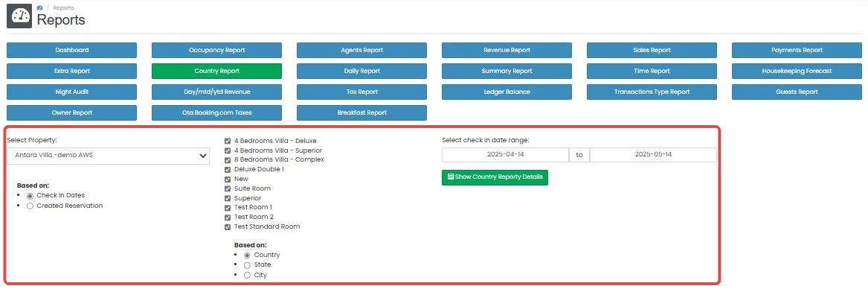Open the Night Audit report
This screenshot has height=295, width=868.
coord(71,92)
